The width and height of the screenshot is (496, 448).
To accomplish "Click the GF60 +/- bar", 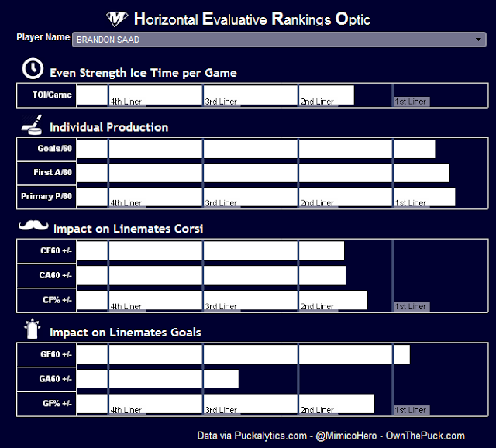I will (243, 354).
